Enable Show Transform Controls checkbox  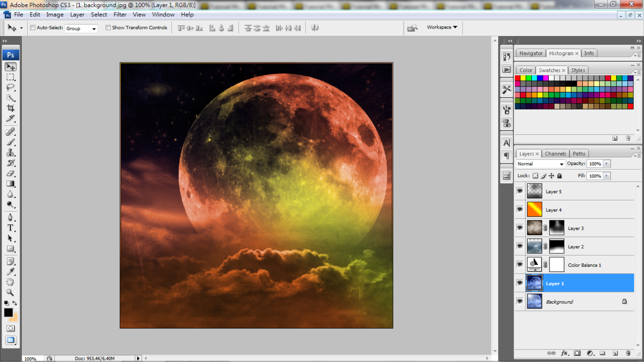pos(108,28)
